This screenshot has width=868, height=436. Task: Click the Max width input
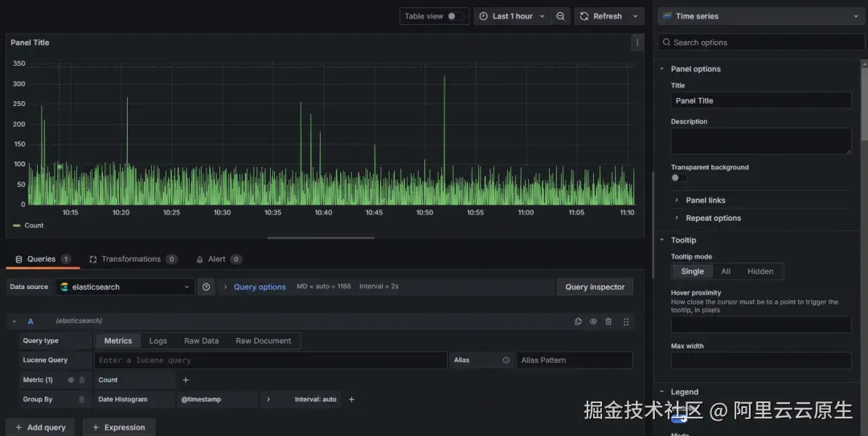(x=760, y=361)
